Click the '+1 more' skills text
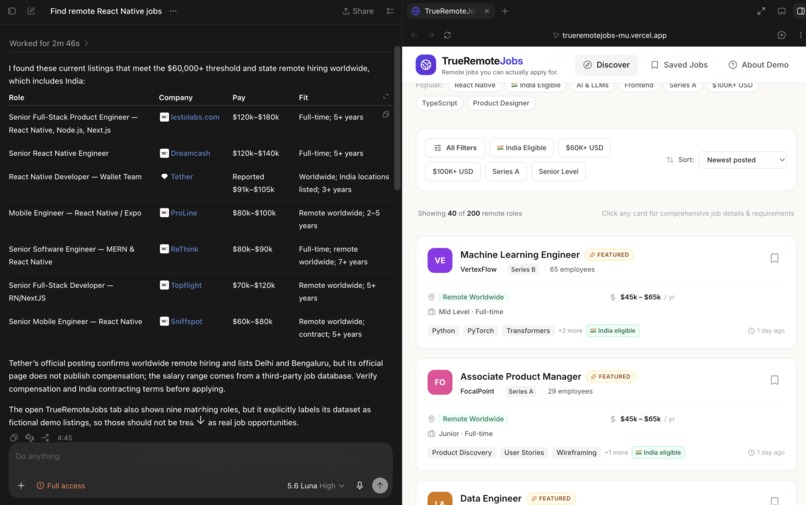The height and width of the screenshot is (505, 806). pyautogui.click(x=616, y=453)
